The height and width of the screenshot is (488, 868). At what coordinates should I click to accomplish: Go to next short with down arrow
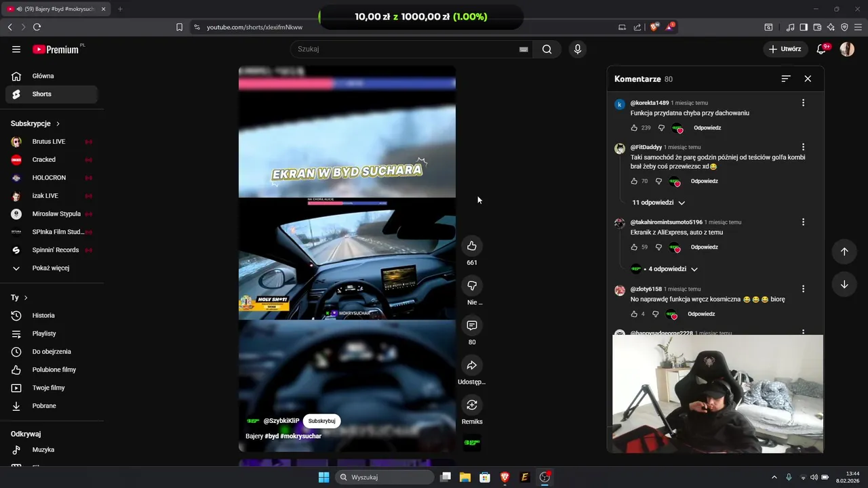(844, 285)
